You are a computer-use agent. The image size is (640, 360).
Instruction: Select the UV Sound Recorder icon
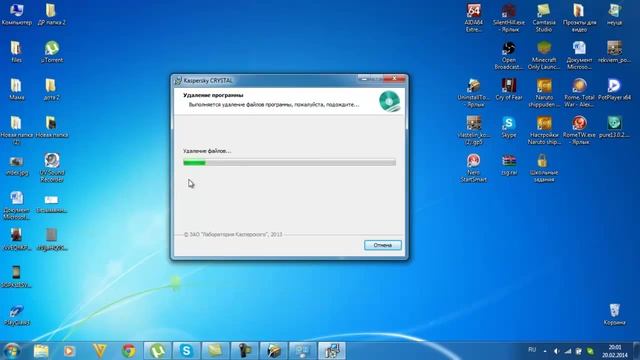[x=52, y=167]
